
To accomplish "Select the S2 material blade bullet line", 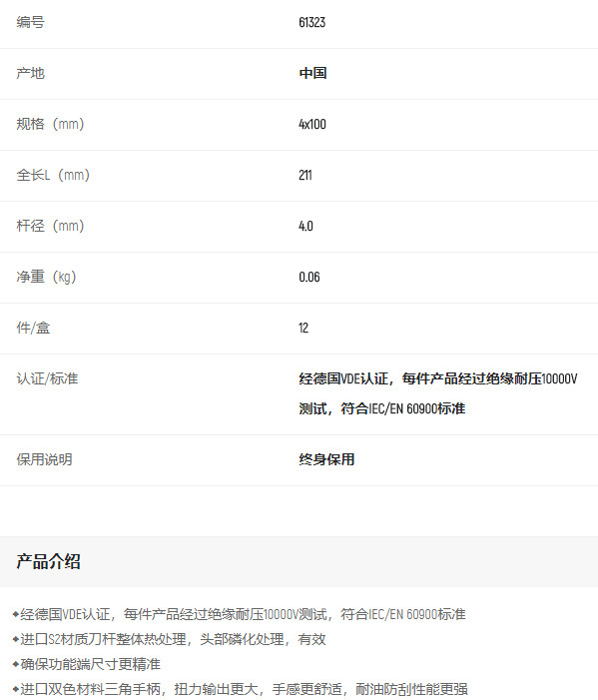I will (170, 639).
